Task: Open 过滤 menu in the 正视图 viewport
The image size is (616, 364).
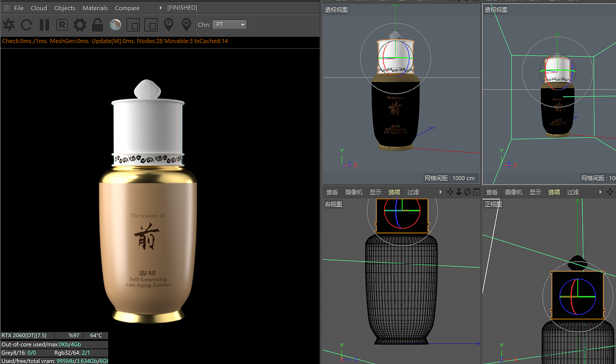Action: point(573,192)
